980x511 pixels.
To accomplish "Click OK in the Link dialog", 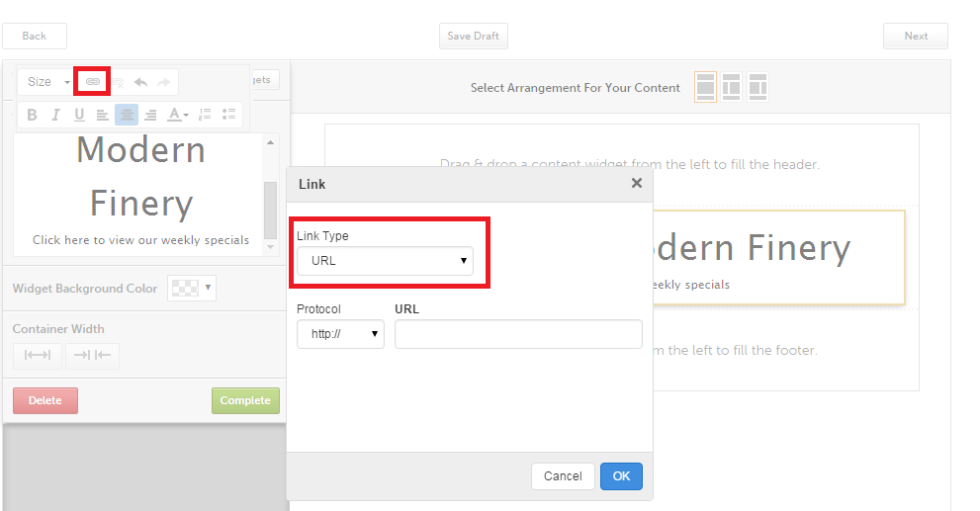I will pyautogui.click(x=621, y=475).
